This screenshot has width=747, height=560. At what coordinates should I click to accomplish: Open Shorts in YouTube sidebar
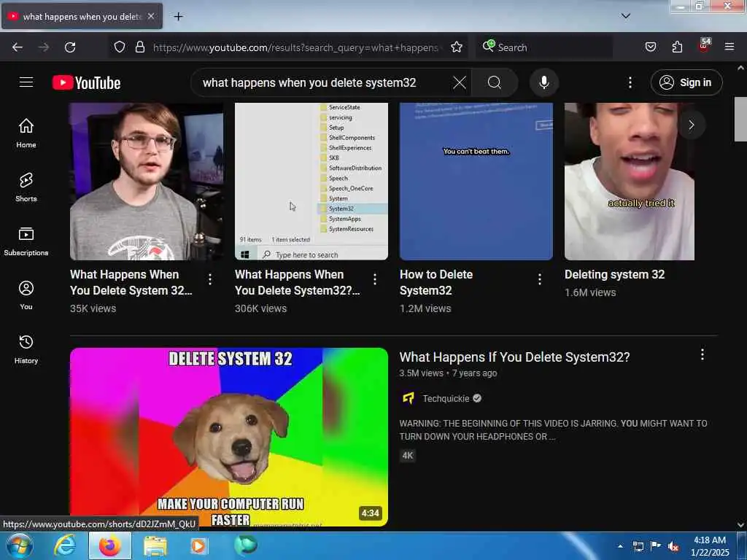coord(26,187)
